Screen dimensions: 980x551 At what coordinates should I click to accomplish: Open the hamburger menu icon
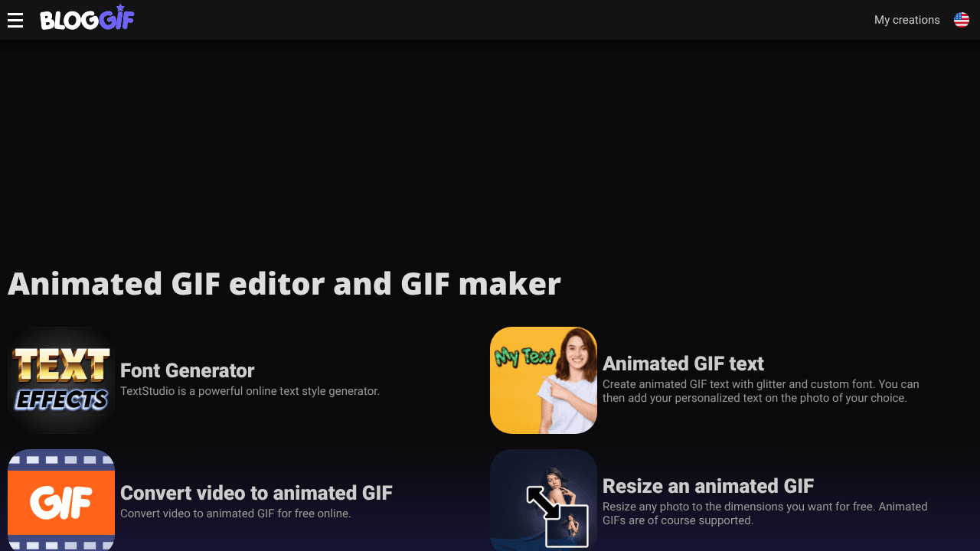pyautogui.click(x=15, y=20)
